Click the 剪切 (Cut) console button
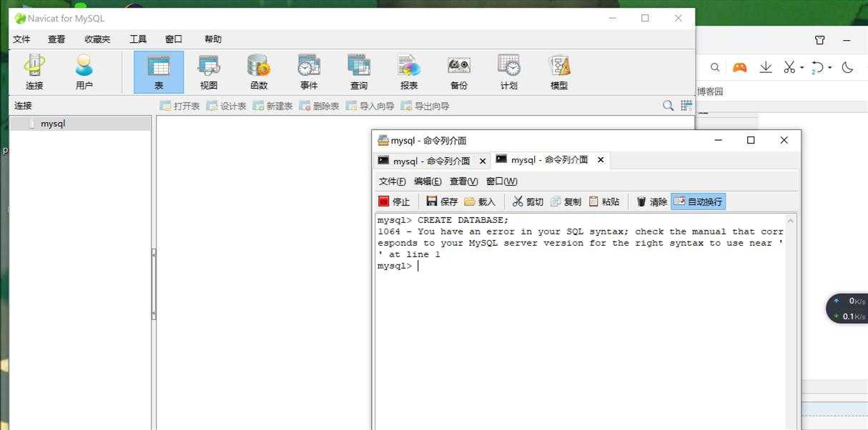Screen dimensions: 868x430 pos(528,201)
